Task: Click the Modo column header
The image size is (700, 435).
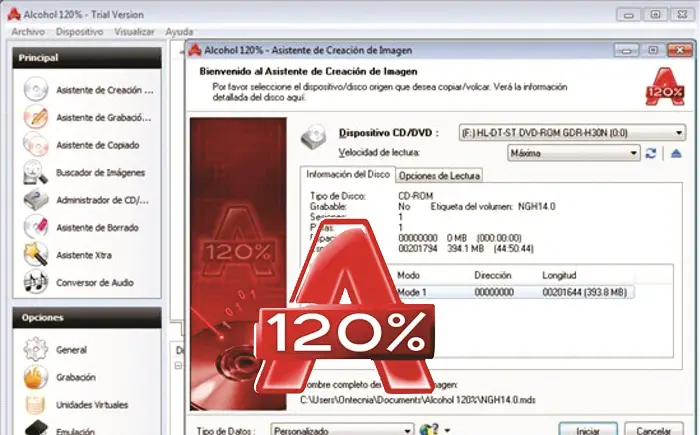Action: (408, 275)
